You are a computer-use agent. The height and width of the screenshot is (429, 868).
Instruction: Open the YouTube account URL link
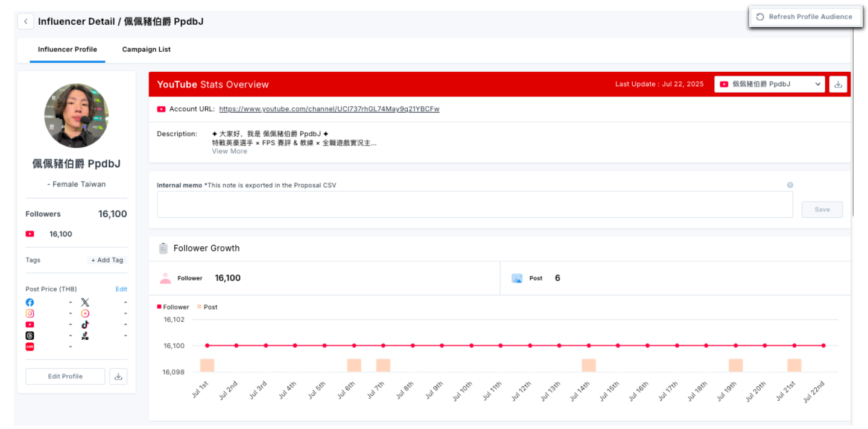(x=329, y=109)
